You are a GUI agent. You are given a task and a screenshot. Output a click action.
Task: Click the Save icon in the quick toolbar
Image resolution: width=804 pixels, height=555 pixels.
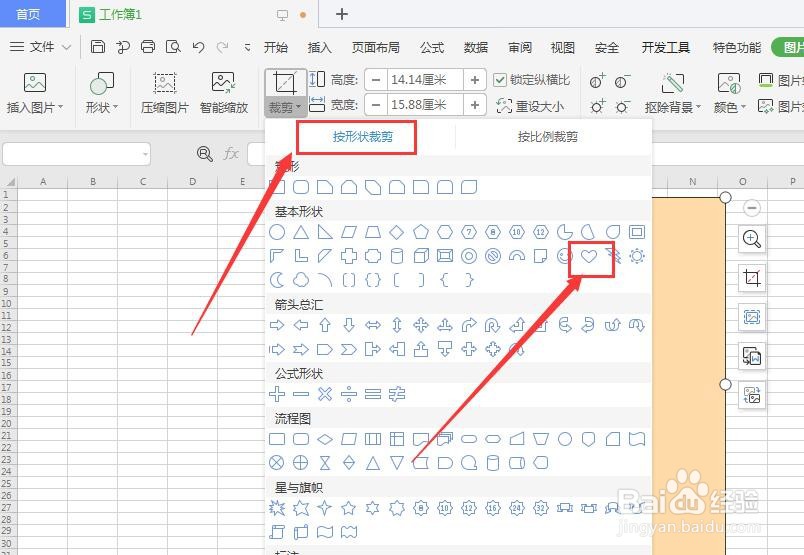pyautogui.click(x=97, y=47)
